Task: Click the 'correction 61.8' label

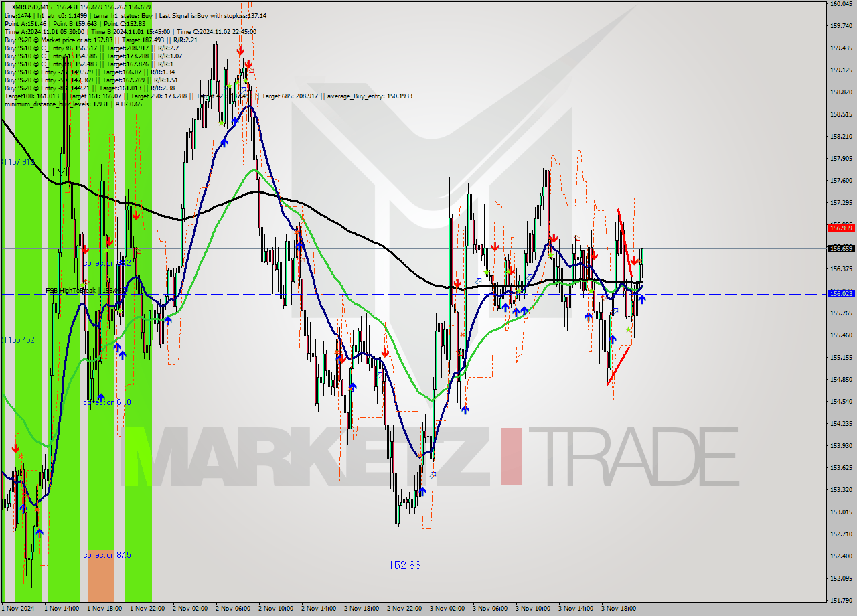Action: pos(107,402)
